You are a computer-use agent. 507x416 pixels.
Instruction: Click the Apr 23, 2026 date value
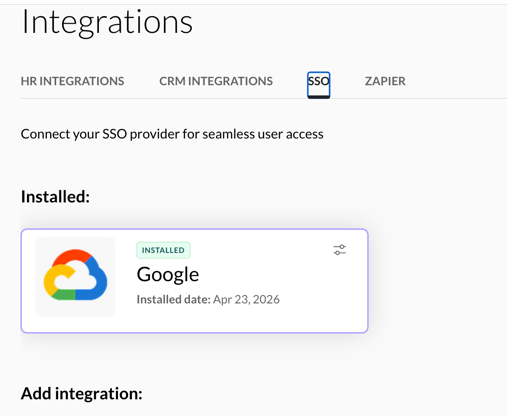point(246,299)
